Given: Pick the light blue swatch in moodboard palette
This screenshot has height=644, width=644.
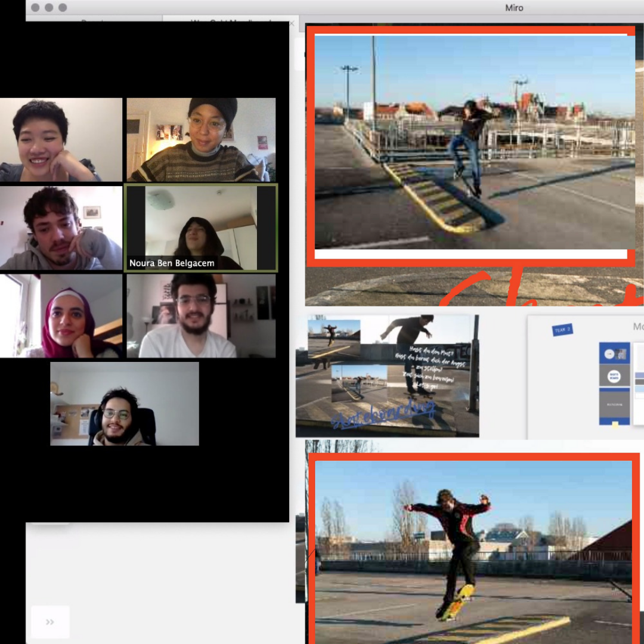Looking at the screenshot, I should [639, 388].
